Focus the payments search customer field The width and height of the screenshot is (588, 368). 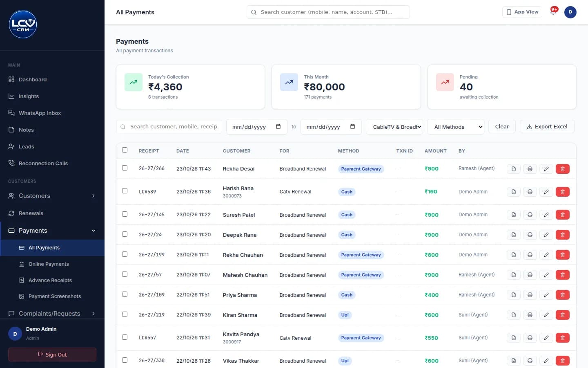[x=169, y=127]
